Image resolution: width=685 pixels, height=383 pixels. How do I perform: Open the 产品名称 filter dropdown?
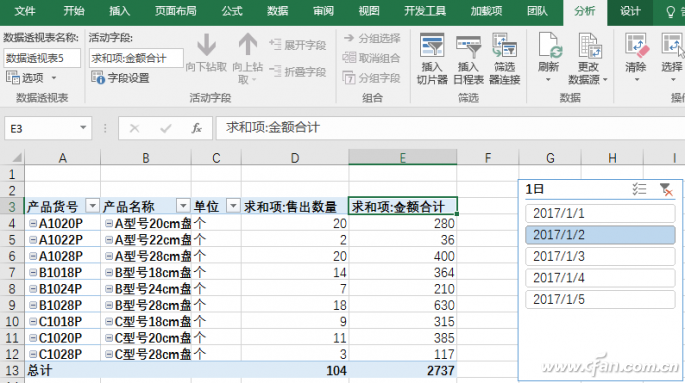click(x=183, y=206)
